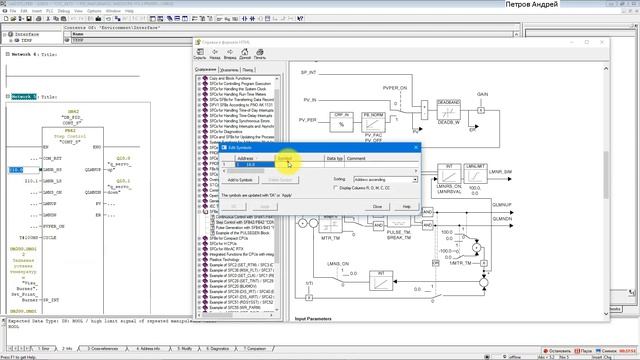Image resolution: width=640 pixels, height=360 pixels.
Task: Close the Edit Symbols dialog with X
Action: [x=416, y=147]
